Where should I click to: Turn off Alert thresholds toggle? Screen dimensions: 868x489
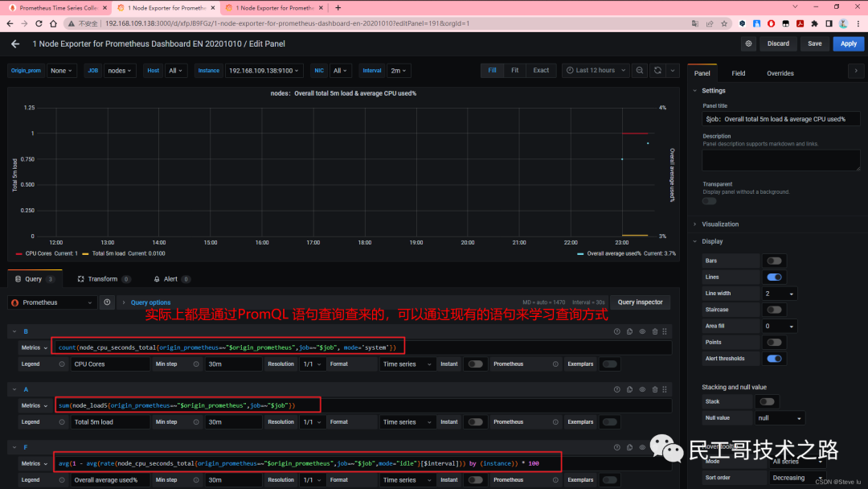click(x=774, y=358)
